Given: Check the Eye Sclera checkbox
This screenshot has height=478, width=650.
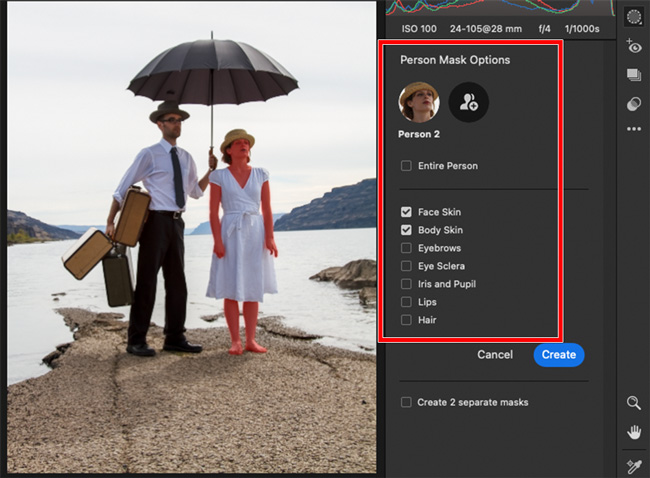Looking at the screenshot, I should point(406,266).
